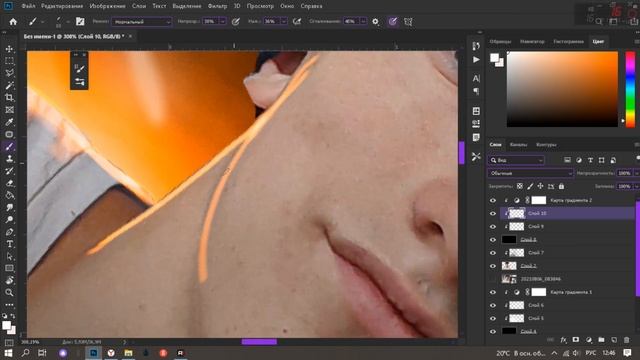This screenshot has height=360, width=640.
Task: Hide the Слой 9 layer
Action: click(x=493, y=227)
